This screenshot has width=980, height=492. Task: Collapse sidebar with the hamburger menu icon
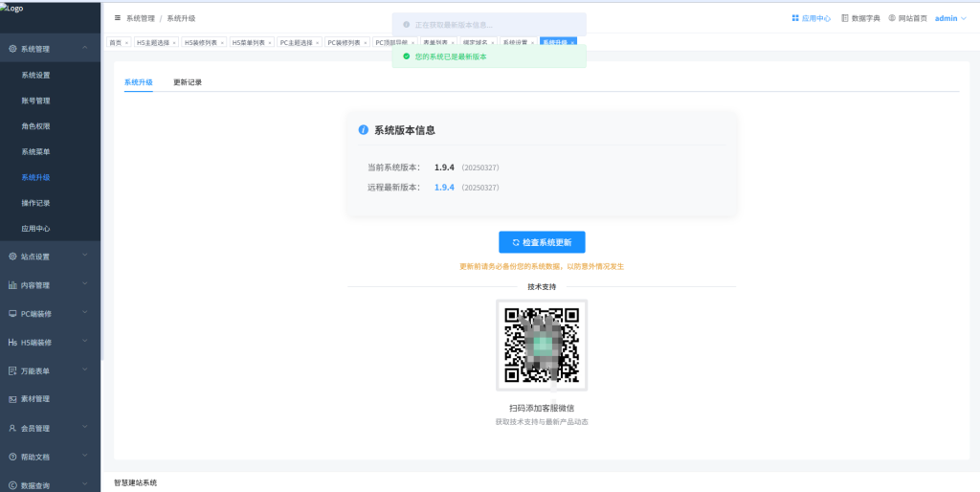(x=118, y=18)
